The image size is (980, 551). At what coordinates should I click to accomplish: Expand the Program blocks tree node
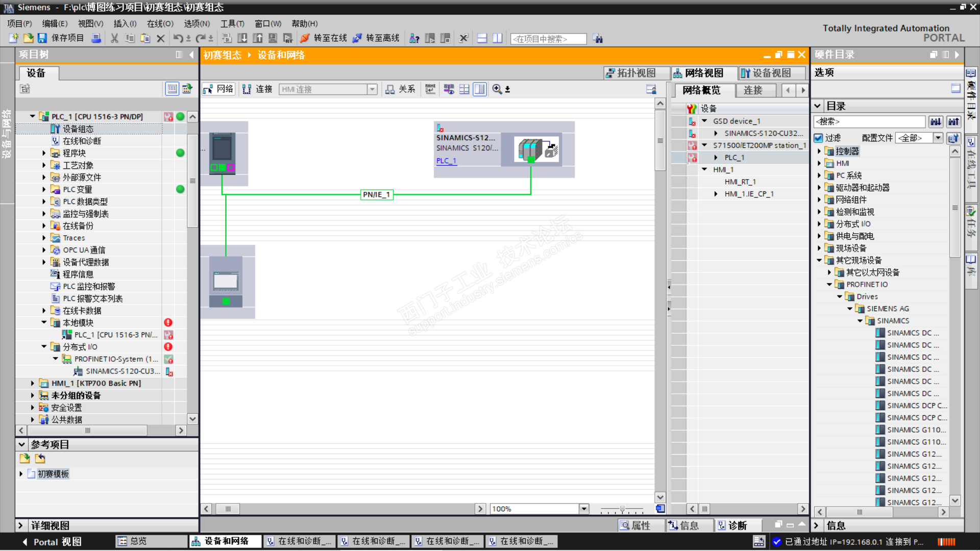pos(44,153)
